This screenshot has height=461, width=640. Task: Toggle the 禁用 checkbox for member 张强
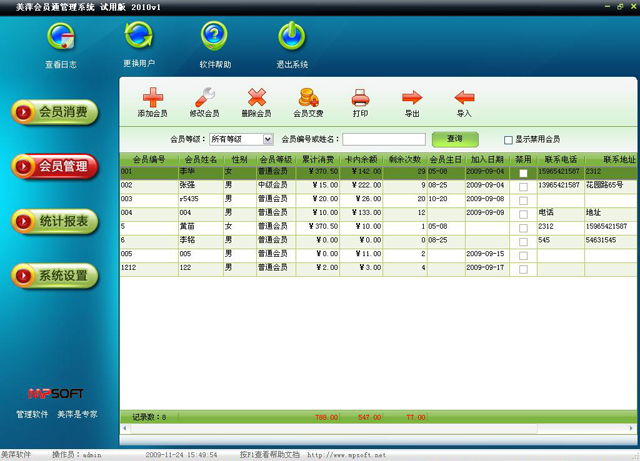coord(523,186)
